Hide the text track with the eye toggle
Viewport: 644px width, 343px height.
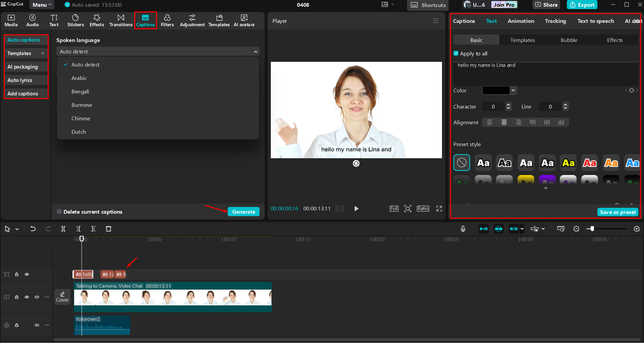coord(27,274)
